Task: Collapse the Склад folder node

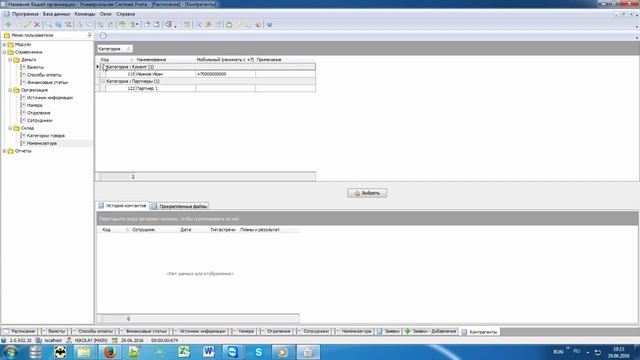Action: [10, 128]
